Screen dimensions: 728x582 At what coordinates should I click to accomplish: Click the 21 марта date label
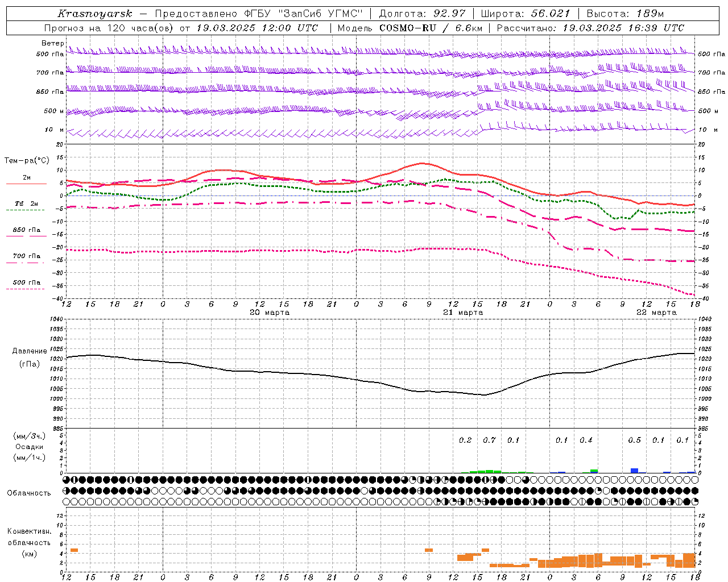pyautogui.click(x=463, y=312)
